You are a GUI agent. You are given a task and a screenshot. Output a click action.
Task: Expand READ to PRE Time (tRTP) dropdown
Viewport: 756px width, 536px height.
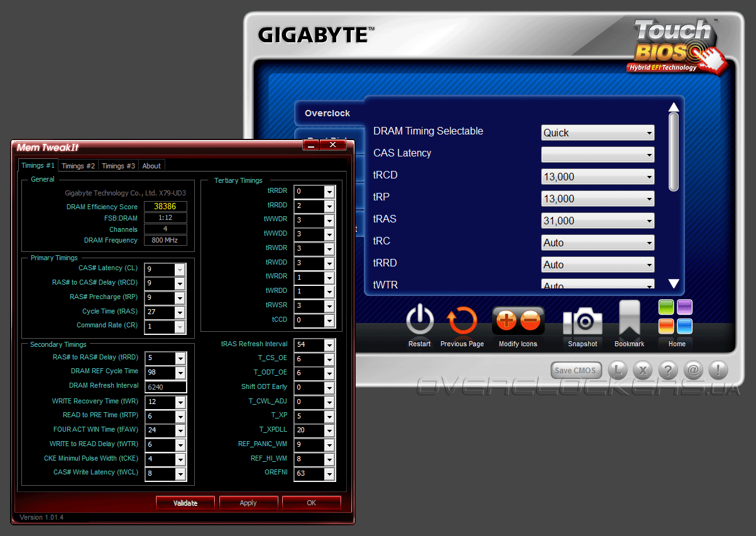[x=180, y=416]
